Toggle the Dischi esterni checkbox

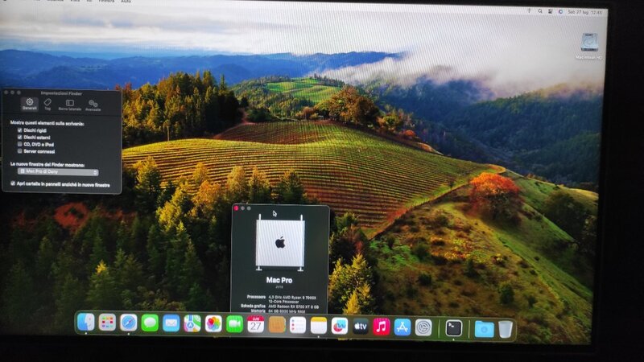coord(19,137)
